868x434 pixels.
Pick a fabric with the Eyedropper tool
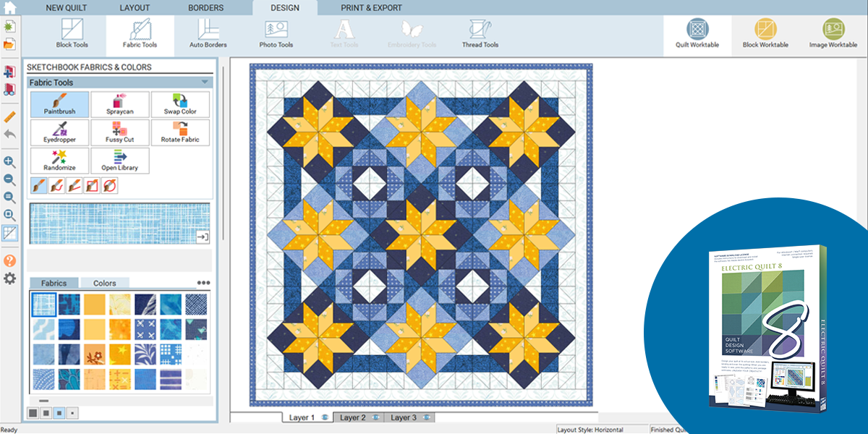click(x=60, y=132)
